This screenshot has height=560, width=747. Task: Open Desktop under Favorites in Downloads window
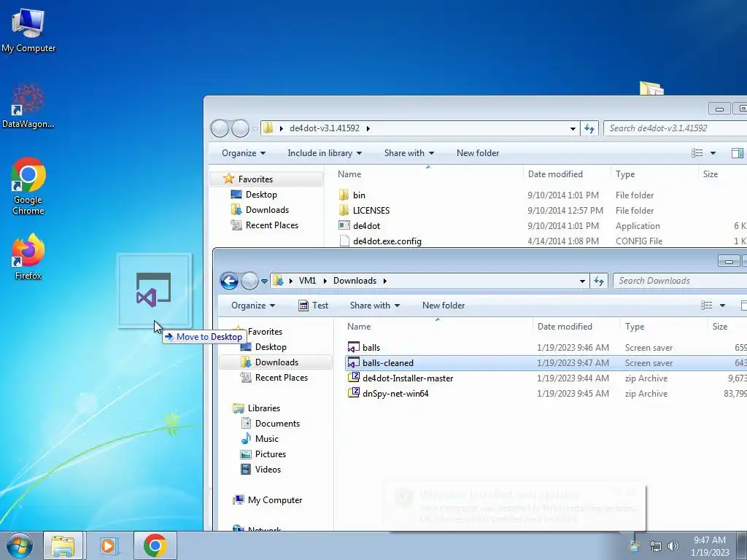[x=271, y=347]
